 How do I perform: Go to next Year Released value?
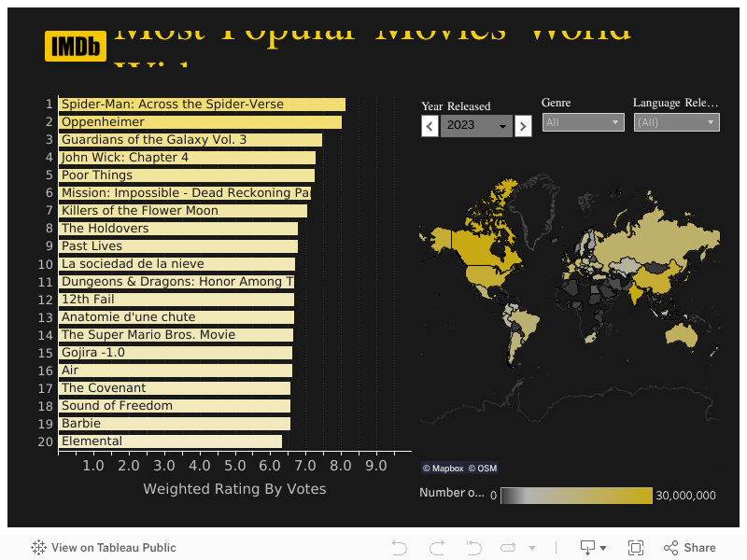point(523,126)
